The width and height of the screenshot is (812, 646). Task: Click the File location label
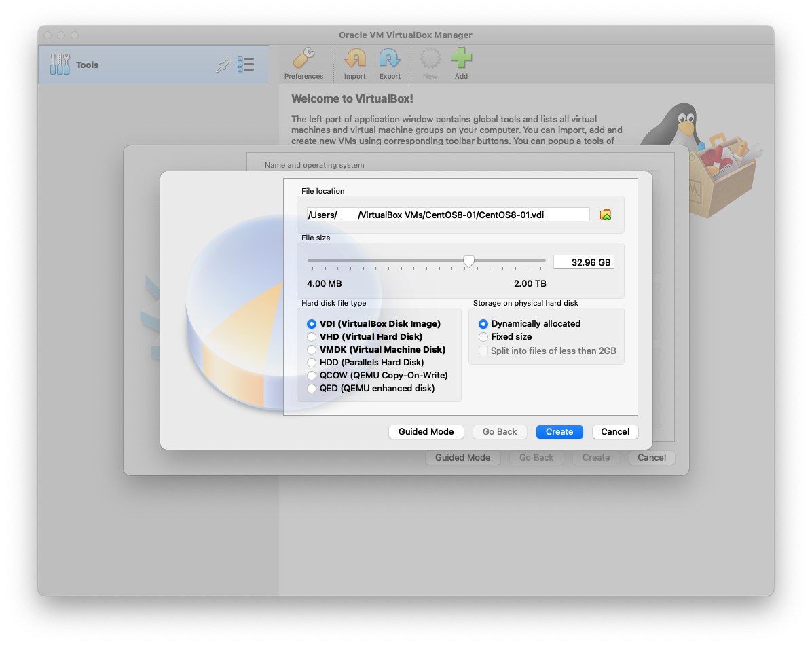point(322,191)
